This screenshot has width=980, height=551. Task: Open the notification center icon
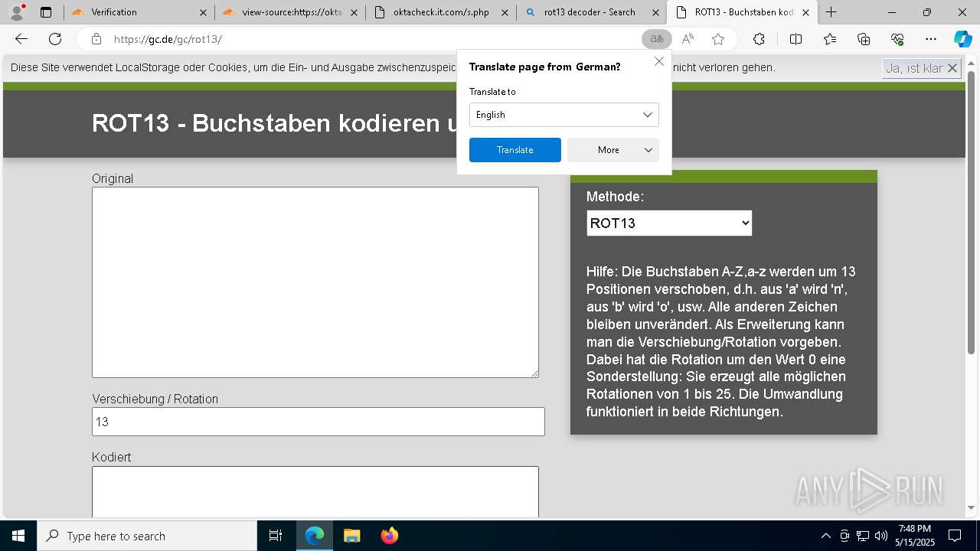[x=955, y=536]
